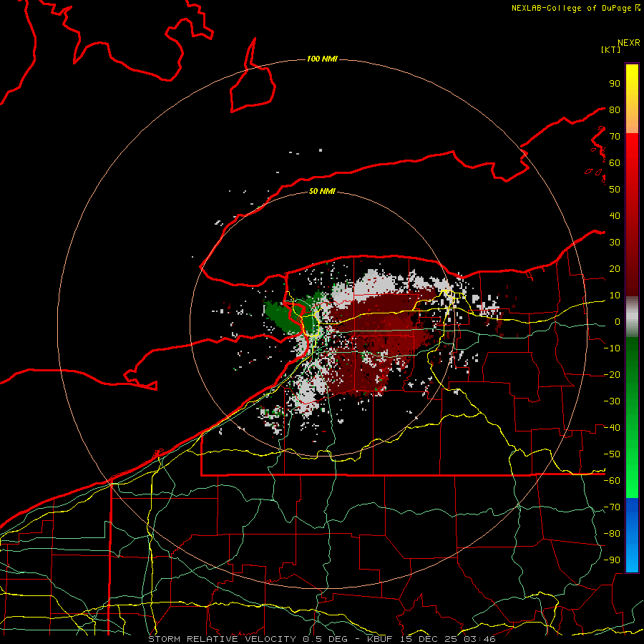Image resolution: width=644 pixels, height=644 pixels.
Task: Click the -50 knot scale label
Action: coord(612,454)
